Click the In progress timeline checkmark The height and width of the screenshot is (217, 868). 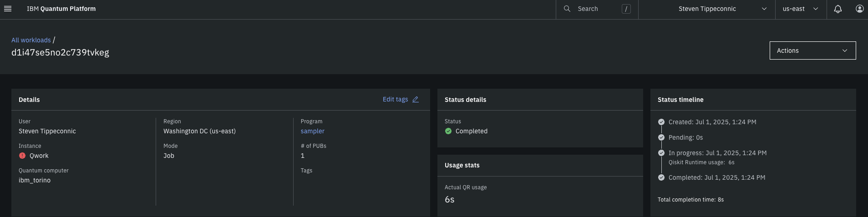pyautogui.click(x=661, y=153)
